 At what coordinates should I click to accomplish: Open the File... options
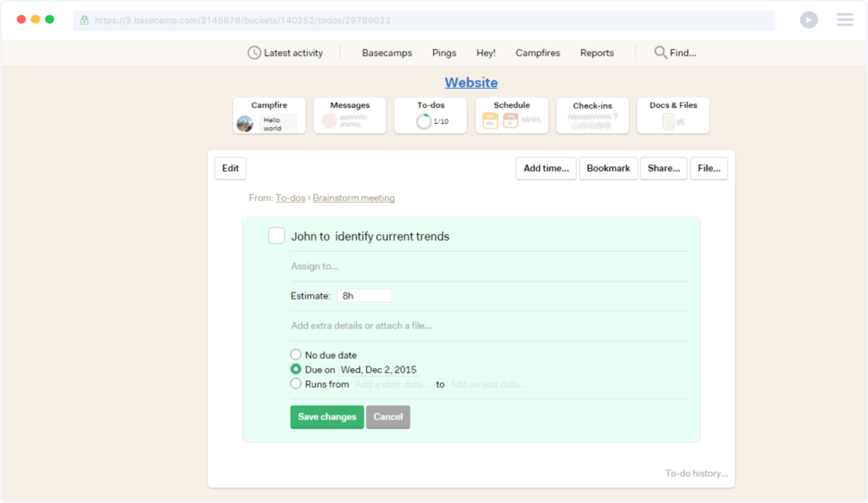pyautogui.click(x=709, y=168)
